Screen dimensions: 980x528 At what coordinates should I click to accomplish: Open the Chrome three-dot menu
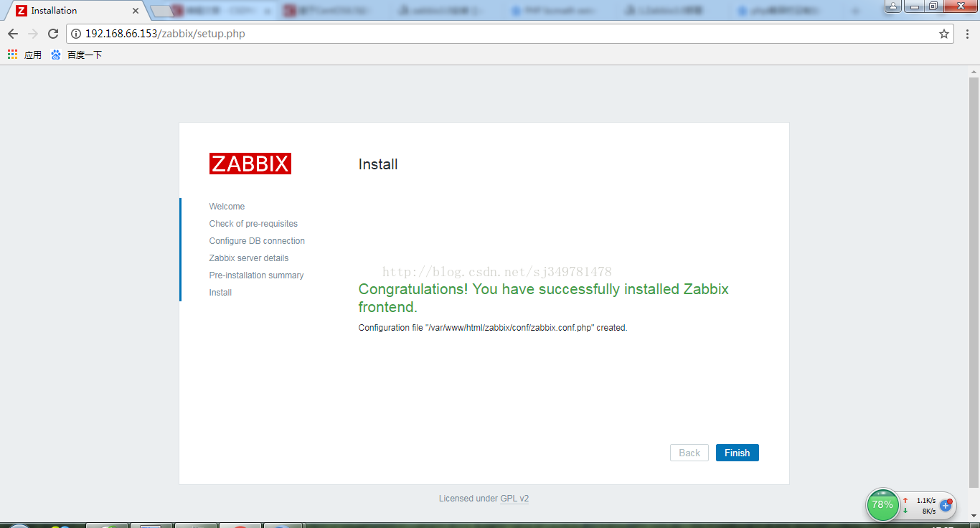(x=966, y=34)
